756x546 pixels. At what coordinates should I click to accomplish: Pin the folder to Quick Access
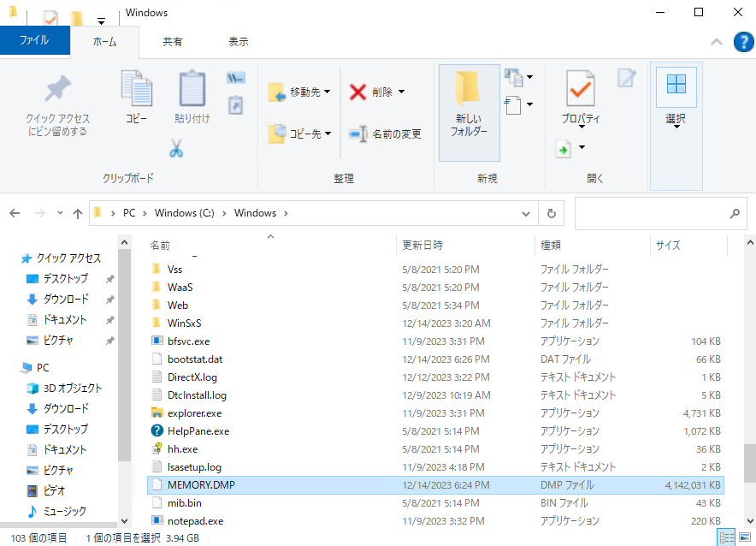pyautogui.click(x=58, y=105)
